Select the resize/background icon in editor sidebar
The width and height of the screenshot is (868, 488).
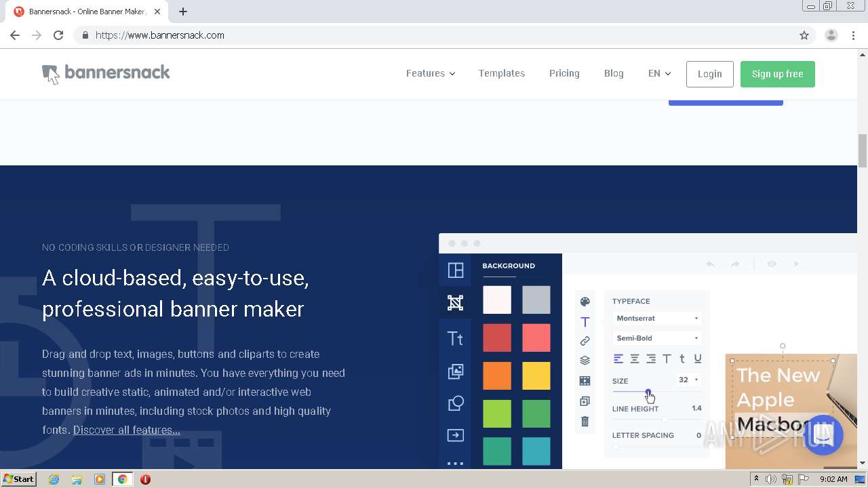[456, 303]
